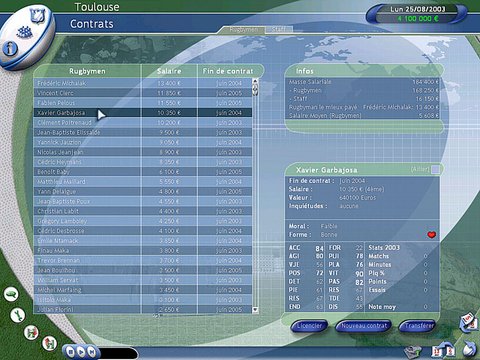Open the green speech bubble icon
Screen dimensions: 480x360
pyautogui.click(x=11, y=294)
